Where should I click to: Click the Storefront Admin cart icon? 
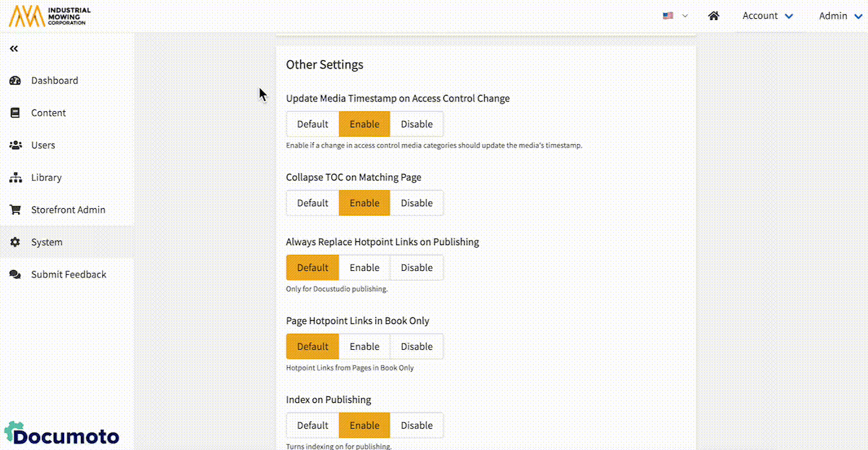pos(16,210)
